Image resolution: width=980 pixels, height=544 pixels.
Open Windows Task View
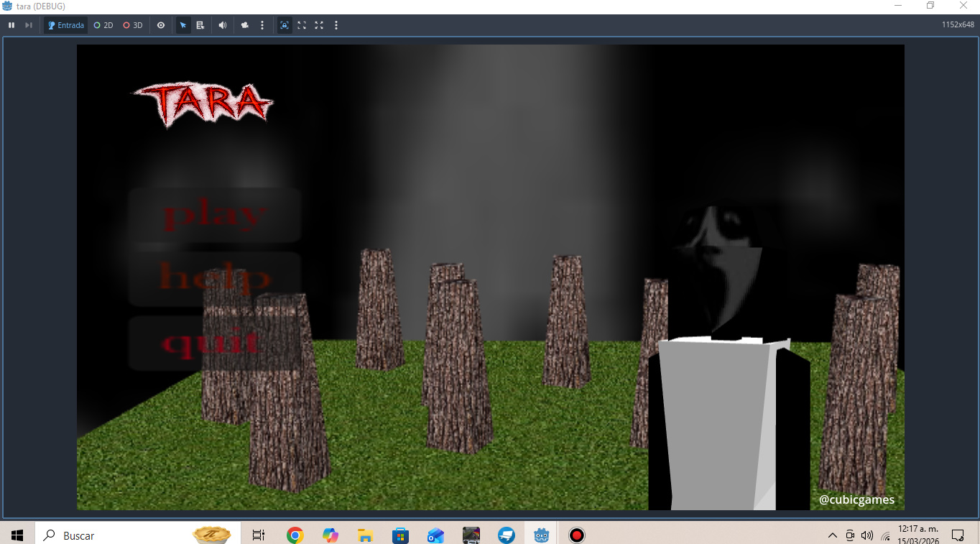259,535
